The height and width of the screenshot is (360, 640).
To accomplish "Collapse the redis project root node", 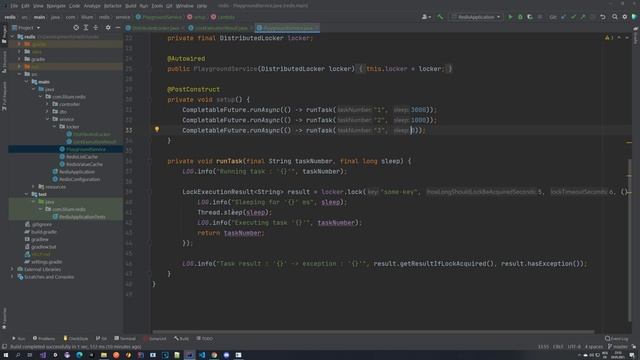I will [13, 37].
